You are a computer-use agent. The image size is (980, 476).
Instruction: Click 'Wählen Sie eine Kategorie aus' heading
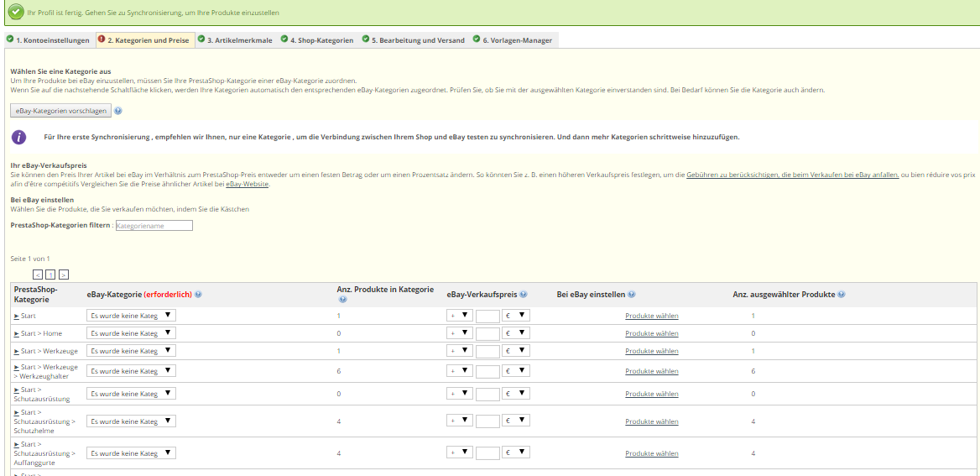click(60, 72)
